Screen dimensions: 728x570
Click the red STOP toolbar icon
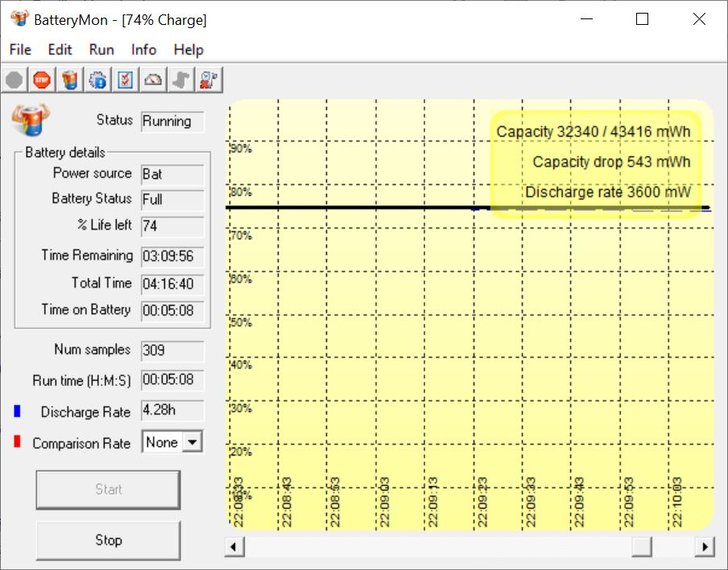[x=42, y=80]
